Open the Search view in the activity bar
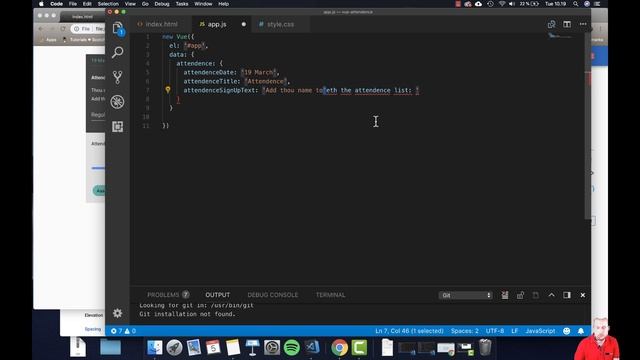 point(118,52)
